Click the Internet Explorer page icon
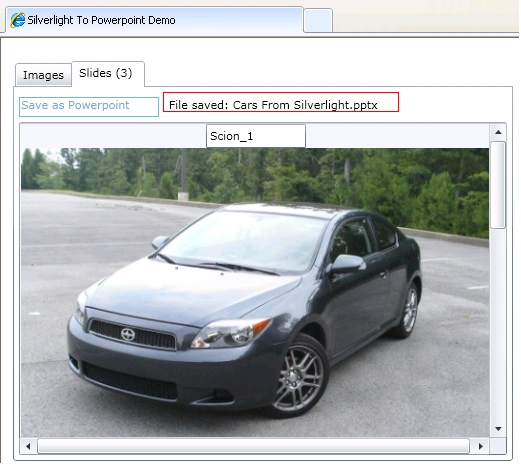Screen dimensions: 521x473 [x=17, y=20]
